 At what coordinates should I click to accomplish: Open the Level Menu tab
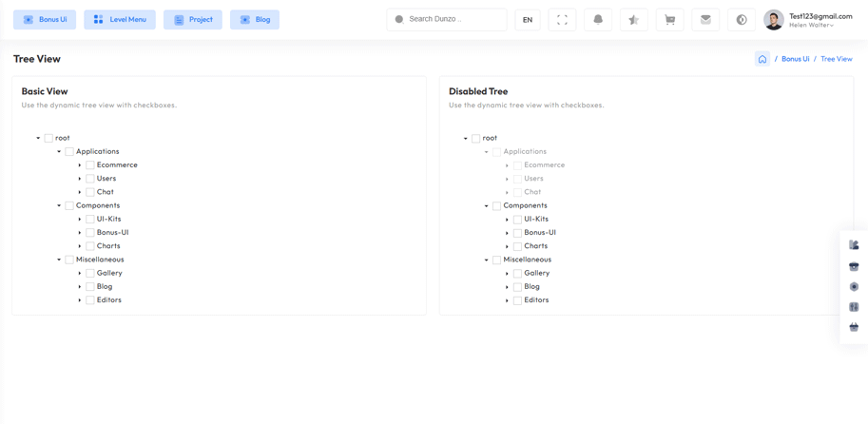tap(120, 19)
